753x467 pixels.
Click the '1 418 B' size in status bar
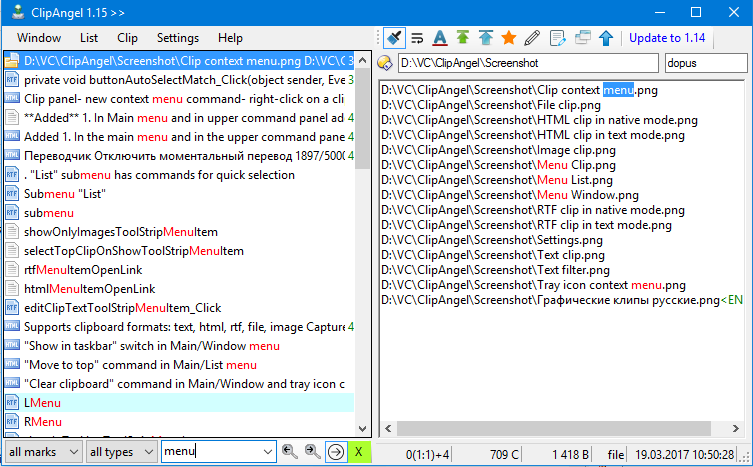[x=571, y=455]
